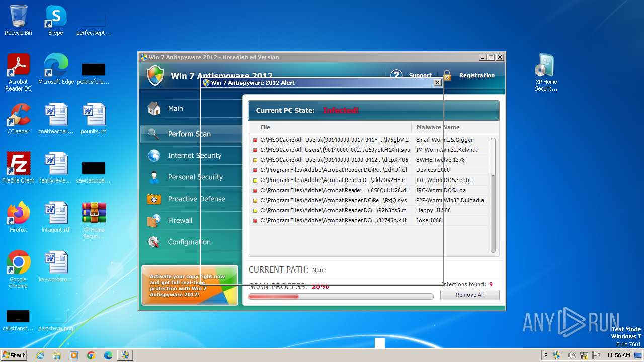Click the Win 7 Antispyware shield logo
644x362 pixels.
[155, 75]
